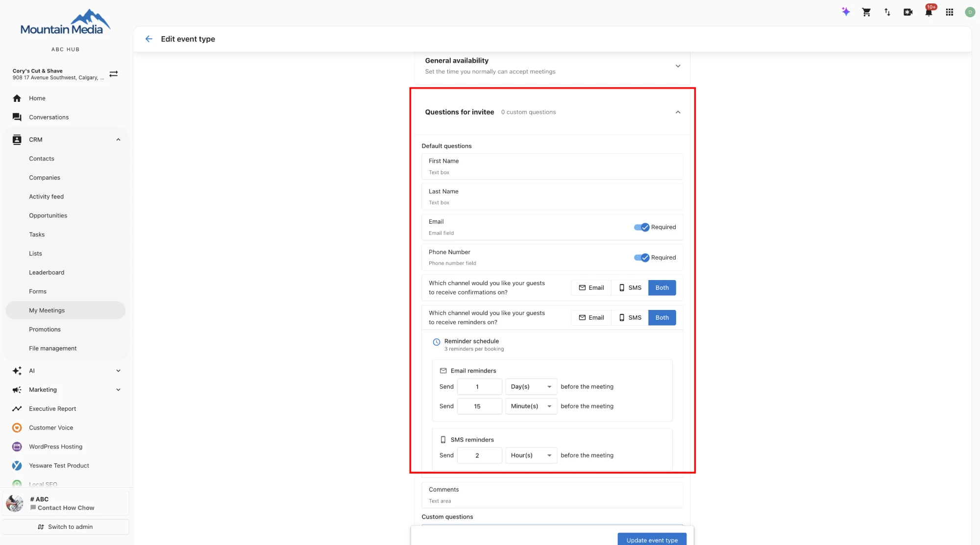Click the switch location arrows icon
The height and width of the screenshot is (545, 980).
pyautogui.click(x=114, y=74)
